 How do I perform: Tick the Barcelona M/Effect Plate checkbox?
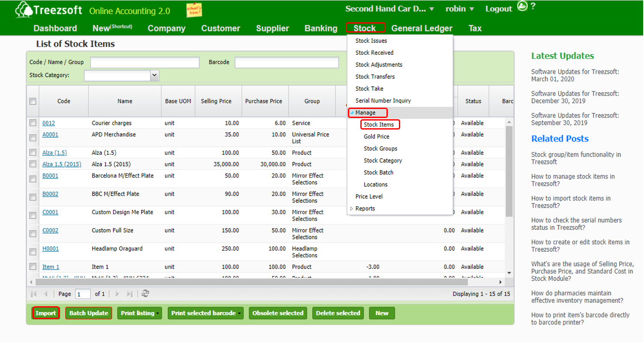click(x=33, y=179)
